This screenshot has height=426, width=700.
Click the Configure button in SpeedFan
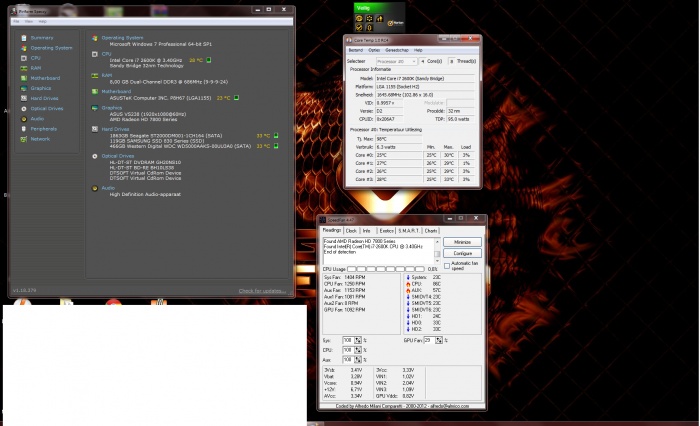coord(461,254)
